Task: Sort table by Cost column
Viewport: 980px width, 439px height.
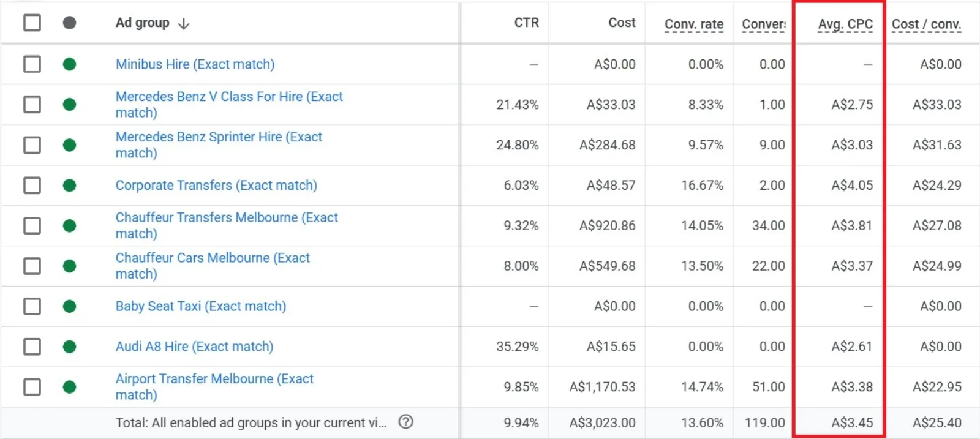Action: [622, 23]
